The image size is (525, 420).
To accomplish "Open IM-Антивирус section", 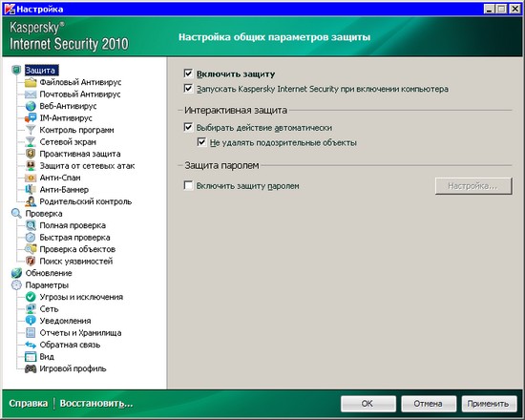I will pyautogui.click(x=66, y=118).
